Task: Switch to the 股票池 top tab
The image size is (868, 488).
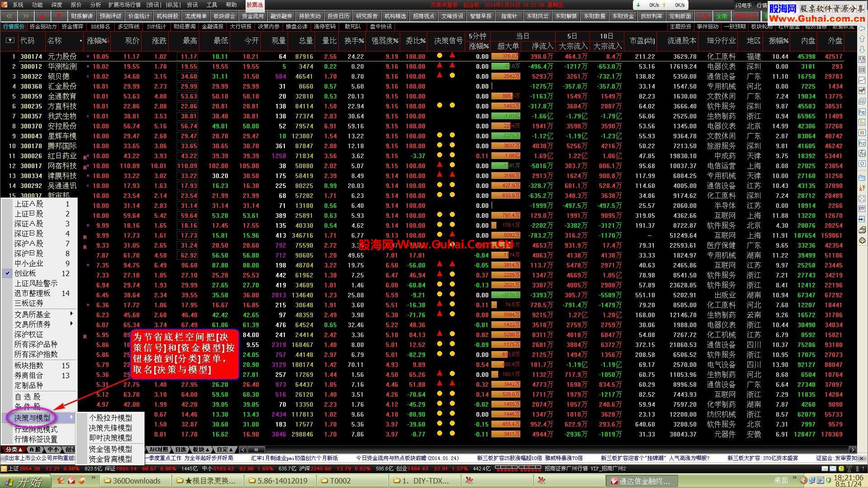Action: click(255, 5)
